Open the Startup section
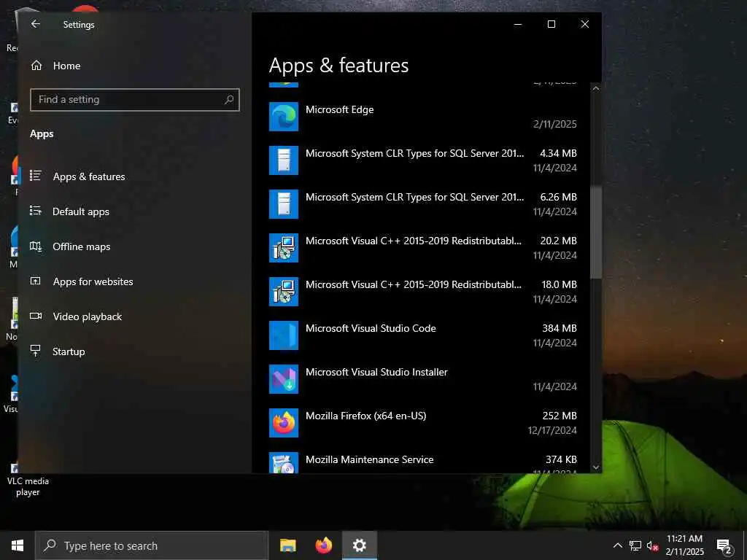The height and width of the screenshot is (560, 747). tap(135, 351)
